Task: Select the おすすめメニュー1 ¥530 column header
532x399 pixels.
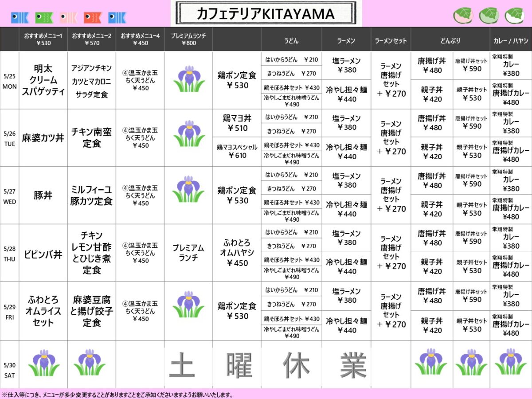Action: click(43, 39)
